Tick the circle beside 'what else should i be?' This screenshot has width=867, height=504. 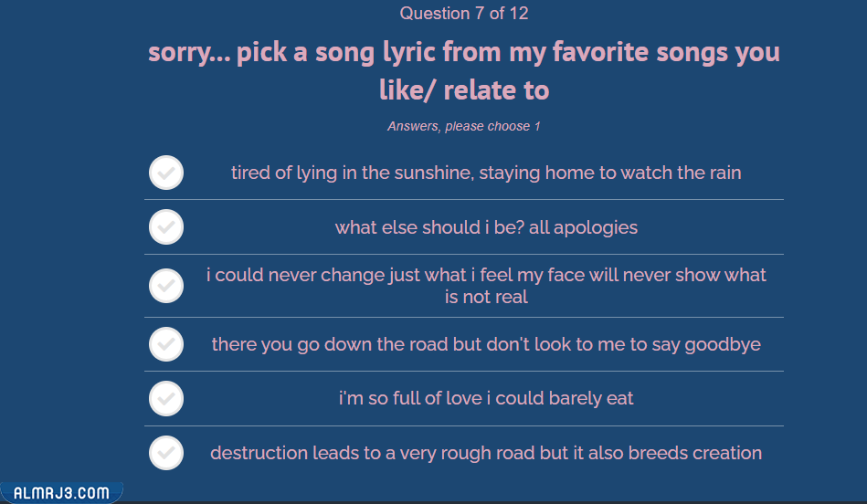click(166, 227)
